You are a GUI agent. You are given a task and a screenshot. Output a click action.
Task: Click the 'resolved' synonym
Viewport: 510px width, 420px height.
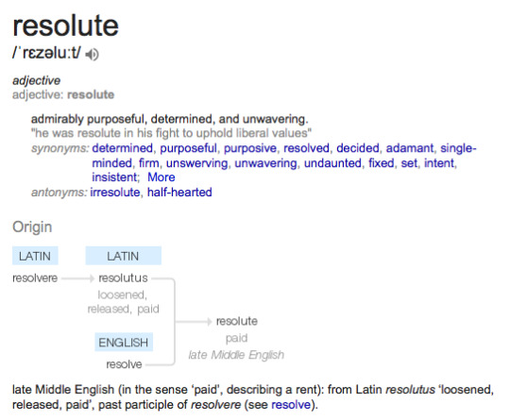pyautogui.click(x=306, y=148)
